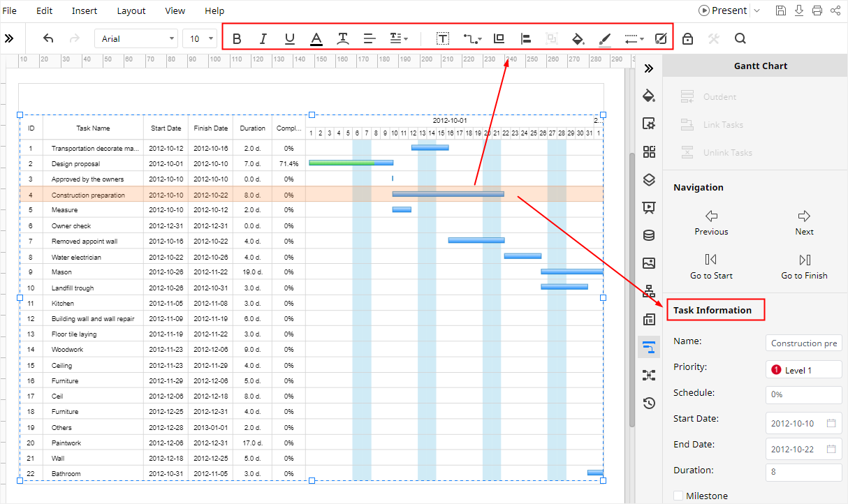Select the fill bucket tool in toolbar
The image size is (848, 504).
(x=578, y=39)
